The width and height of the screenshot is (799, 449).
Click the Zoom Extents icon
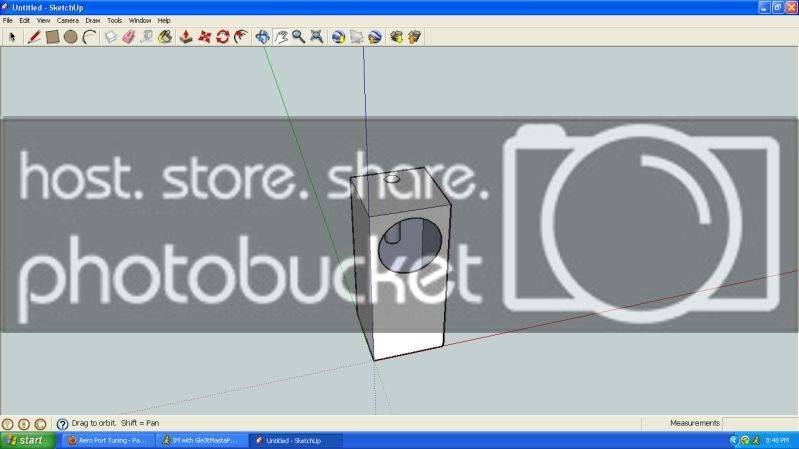click(x=316, y=37)
